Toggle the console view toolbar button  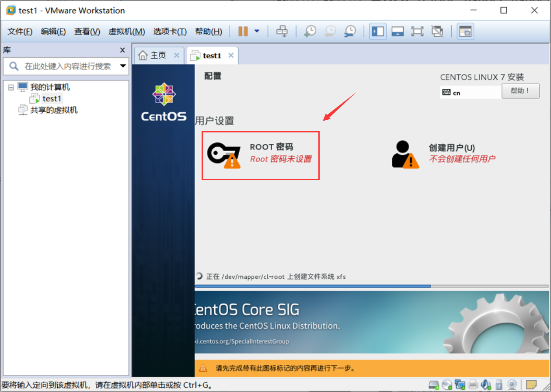465,31
